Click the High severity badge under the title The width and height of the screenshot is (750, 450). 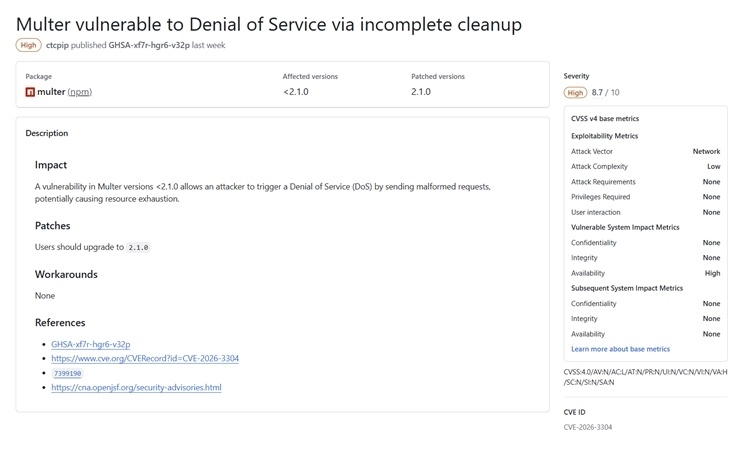[x=28, y=45]
